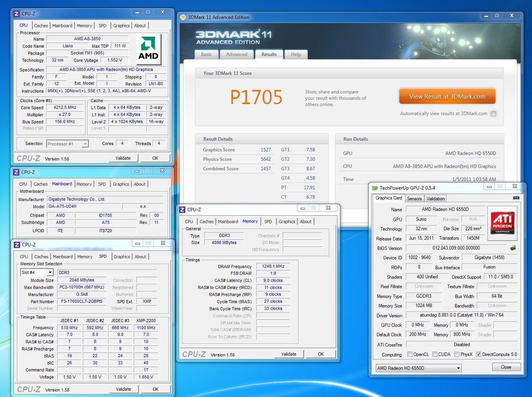Click the 3DMark 11 title bar icon
The width and height of the screenshot is (532, 397).
tap(183, 17)
